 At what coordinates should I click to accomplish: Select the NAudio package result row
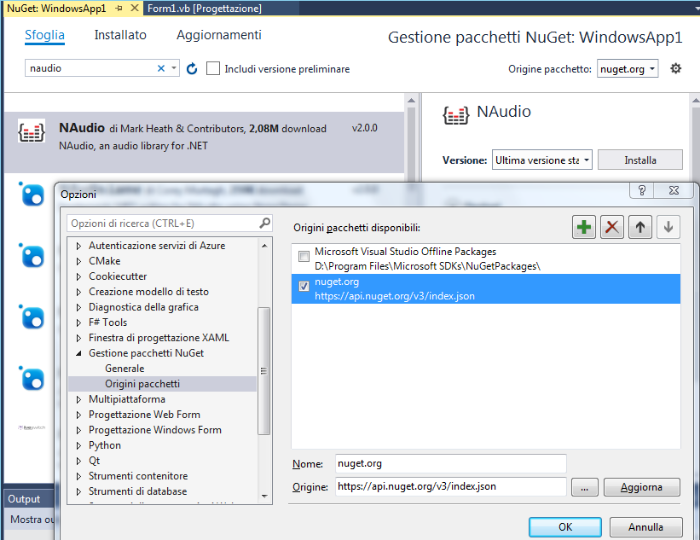(x=204, y=142)
